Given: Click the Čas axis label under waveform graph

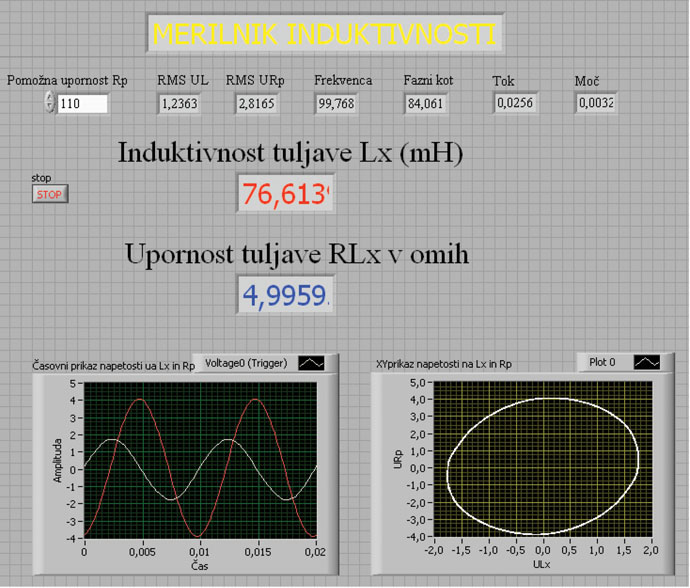Looking at the screenshot, I should (200, 565).
